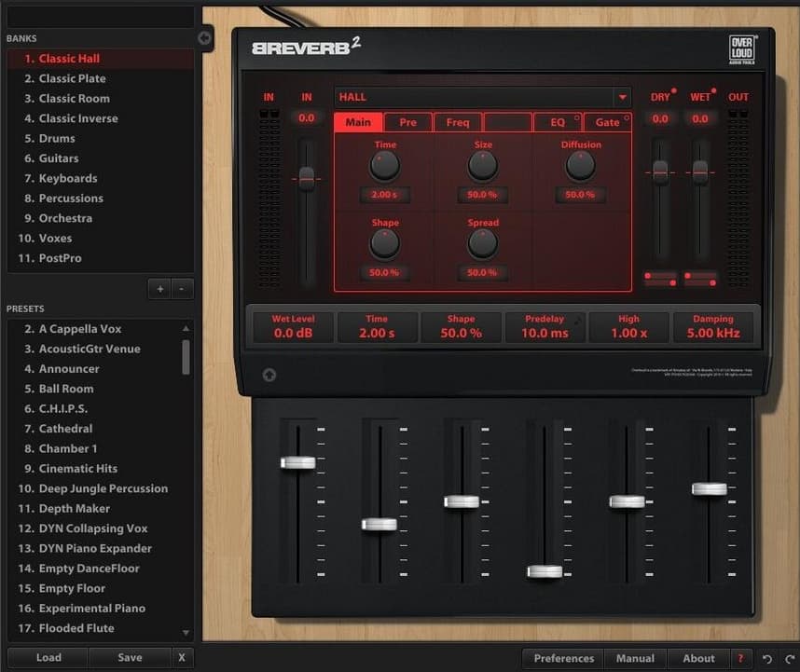The image size is (800, 672).
Task: Close the preset browser with the X button
Action: [182, 658]
